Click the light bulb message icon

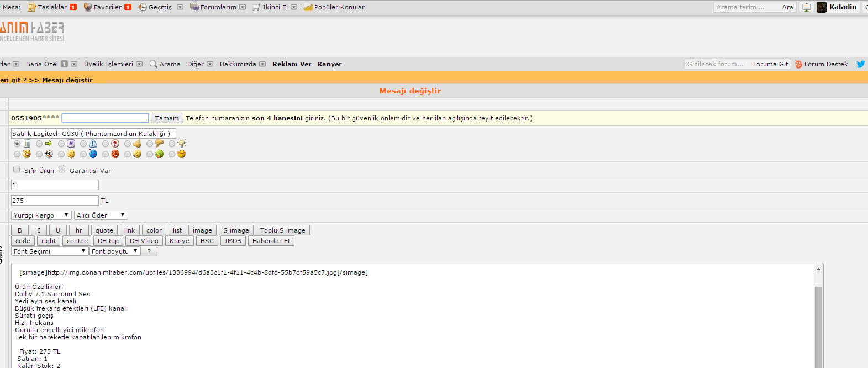coord(181,144)
